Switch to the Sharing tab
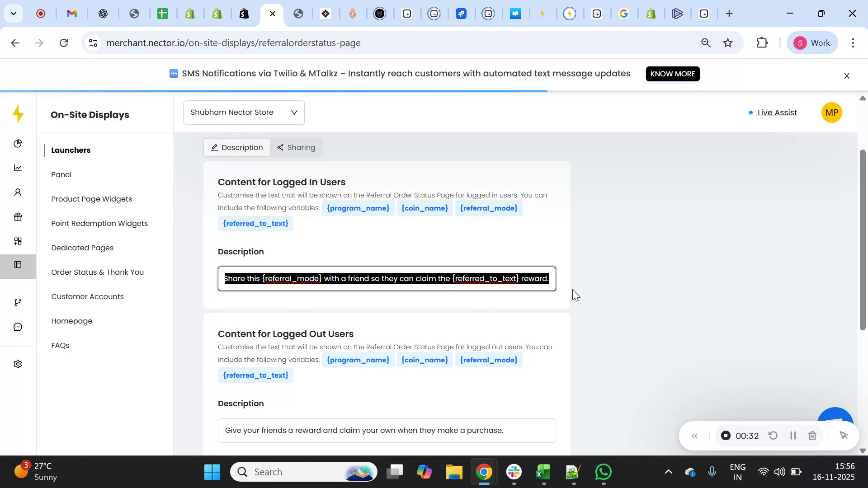Image resolution: width=868 pixels, height=488 pixels. coord(296,147)
